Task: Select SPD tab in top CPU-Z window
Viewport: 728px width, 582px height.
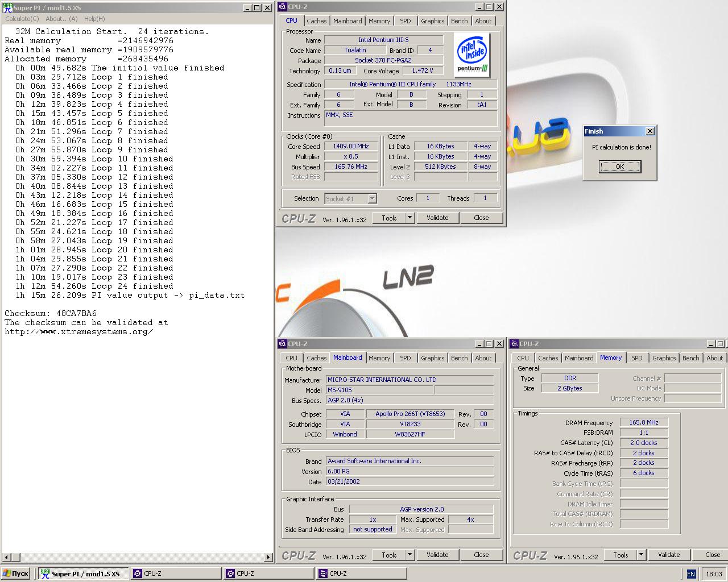Action: (406, 21)
